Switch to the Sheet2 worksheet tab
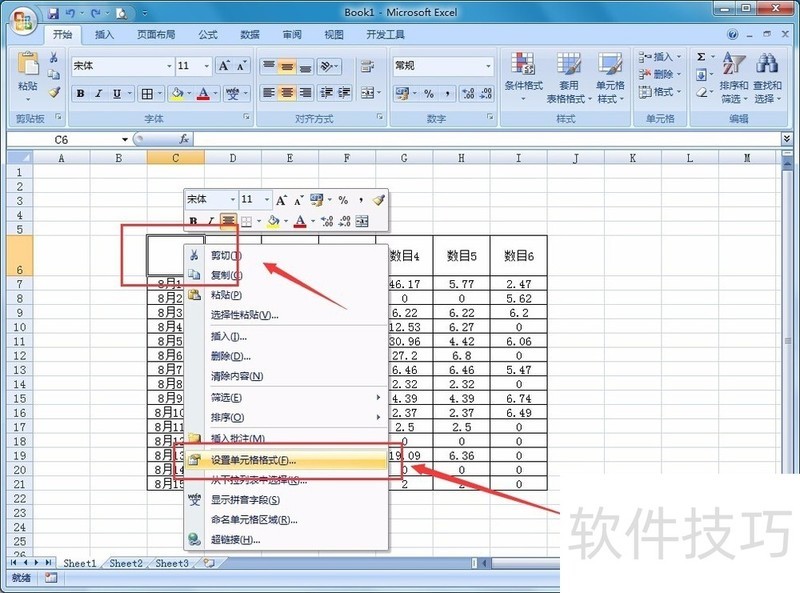The image size is (800, 593). coord(126,563)
